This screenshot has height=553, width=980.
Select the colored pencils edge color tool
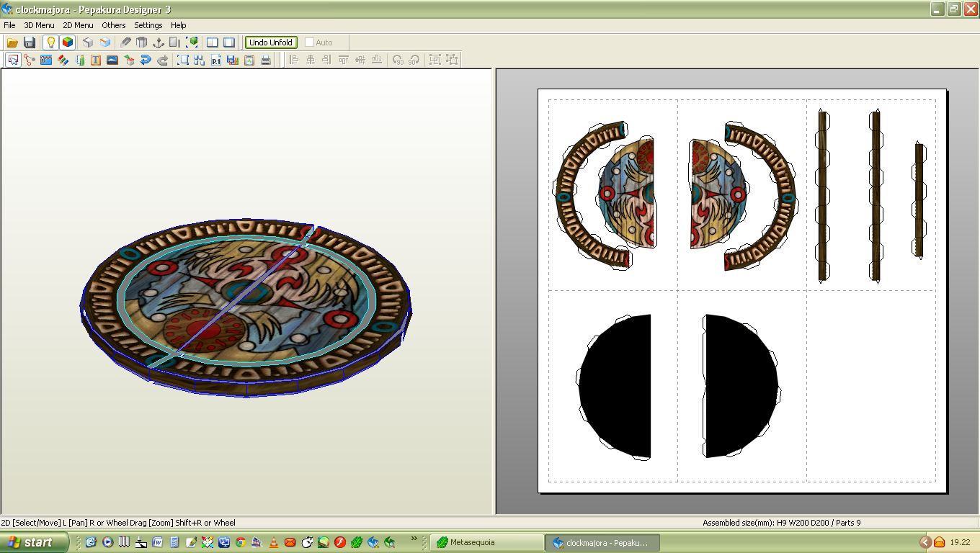click(x=63, y=60)
